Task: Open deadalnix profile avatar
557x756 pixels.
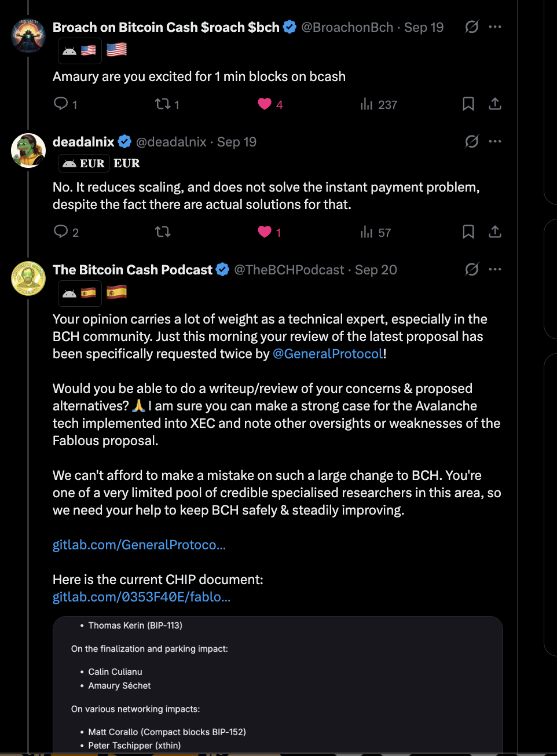Action: [x=28, y=151]
